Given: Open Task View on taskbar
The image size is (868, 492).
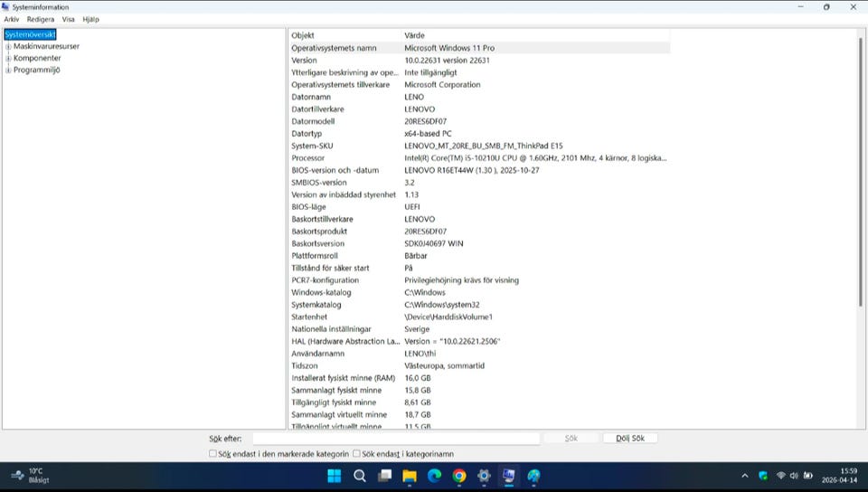Looking at the screenshot, I should click(x=385, y=476).
